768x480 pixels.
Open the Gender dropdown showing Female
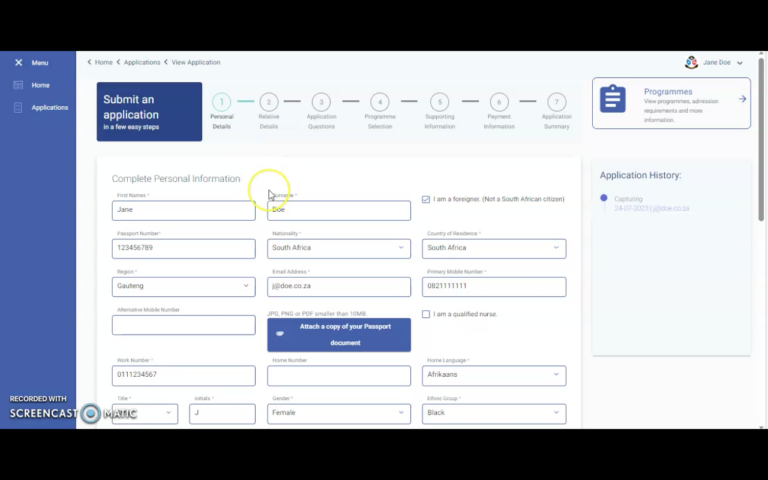pyautogui.click(x=339, y=413)
